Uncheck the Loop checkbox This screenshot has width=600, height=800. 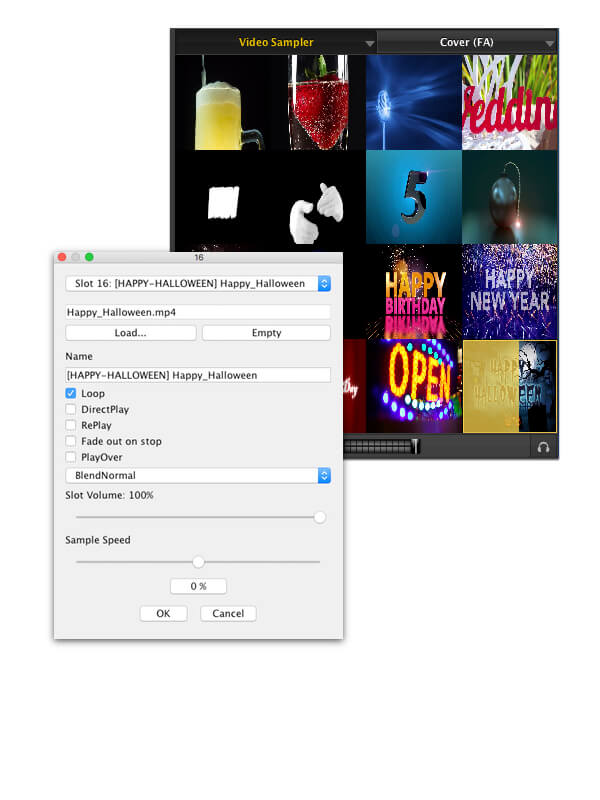tap(71, 394)
